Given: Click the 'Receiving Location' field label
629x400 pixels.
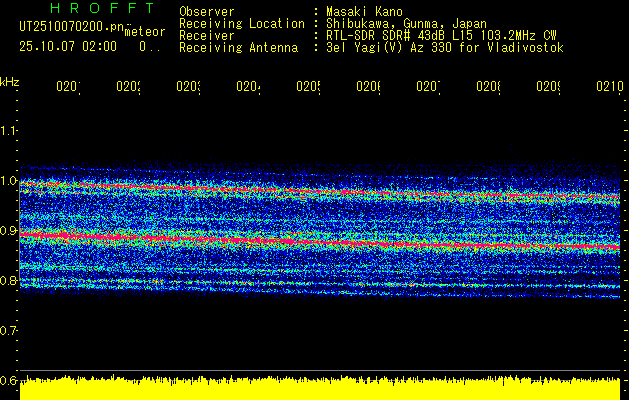Looking at the screenshot, I should (242, 24).
